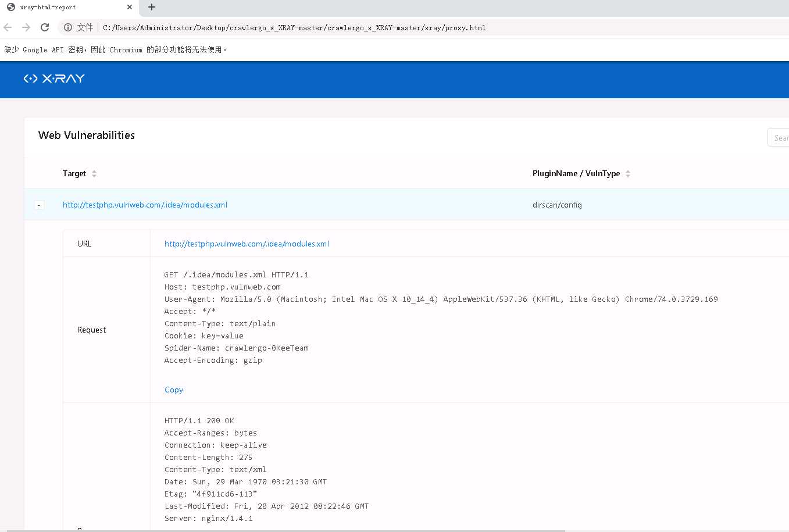
Task: Click the X-RAY logo in header
Action: coord(54,78)
